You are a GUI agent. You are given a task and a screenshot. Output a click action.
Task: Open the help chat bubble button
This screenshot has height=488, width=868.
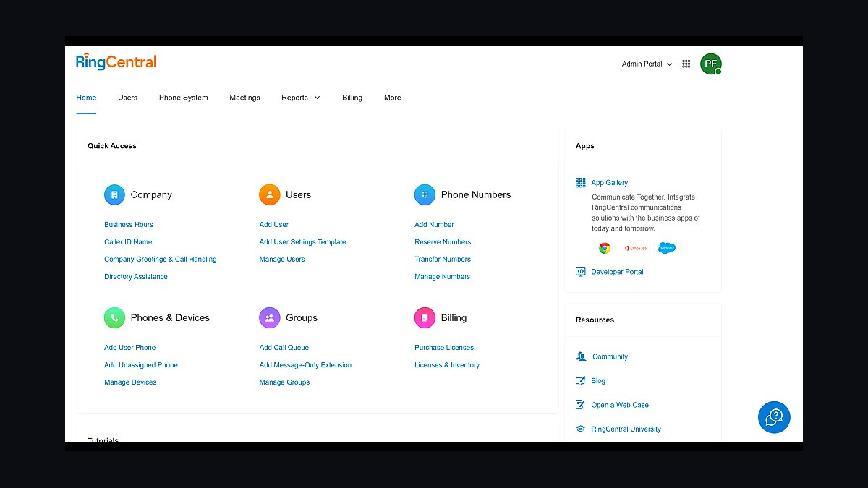tap(774, 416)
